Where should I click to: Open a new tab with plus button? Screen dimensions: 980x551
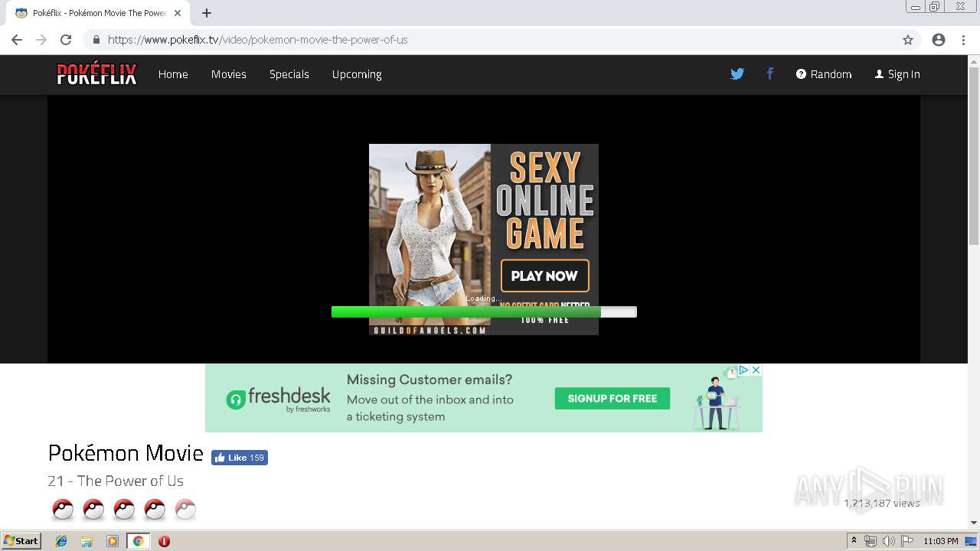click(x=207, y=13)
